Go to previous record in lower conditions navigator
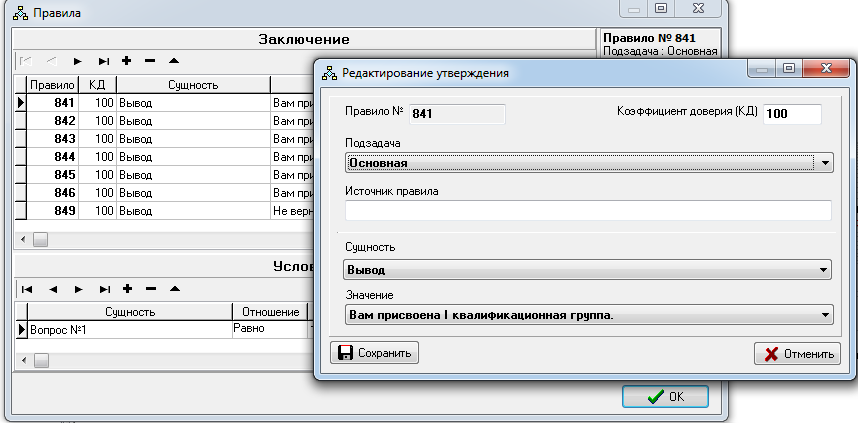 53,289
